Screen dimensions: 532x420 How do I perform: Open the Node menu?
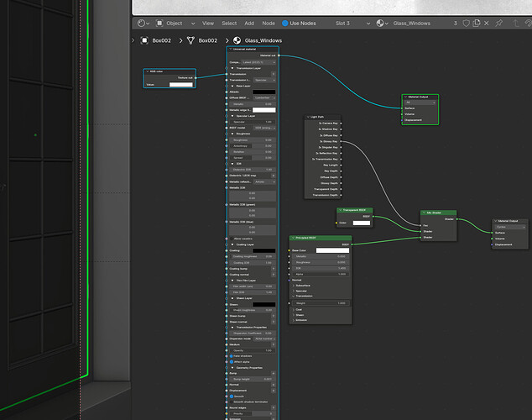click(x=269, y=23)
